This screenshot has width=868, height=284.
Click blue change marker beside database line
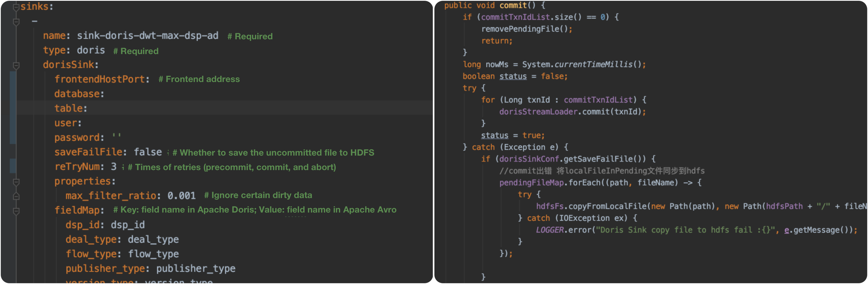13,94
